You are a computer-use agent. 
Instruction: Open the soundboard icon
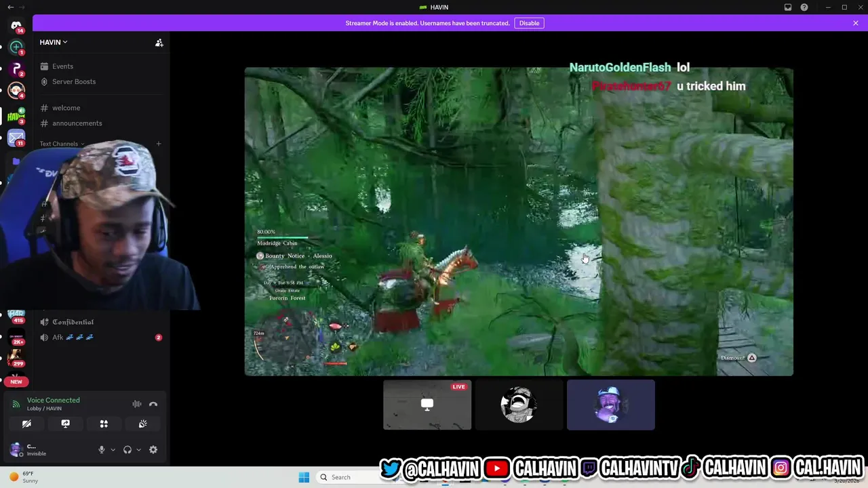pyautogui.click(x=143, y=424)
